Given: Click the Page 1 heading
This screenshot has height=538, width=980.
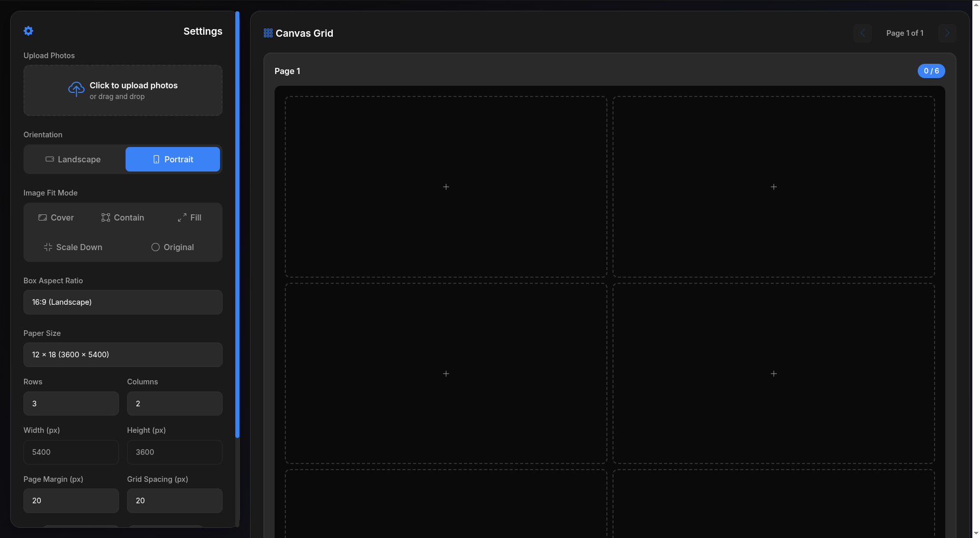Looking at the screenshot, I should pyautogui.click(x=287, y=71).
